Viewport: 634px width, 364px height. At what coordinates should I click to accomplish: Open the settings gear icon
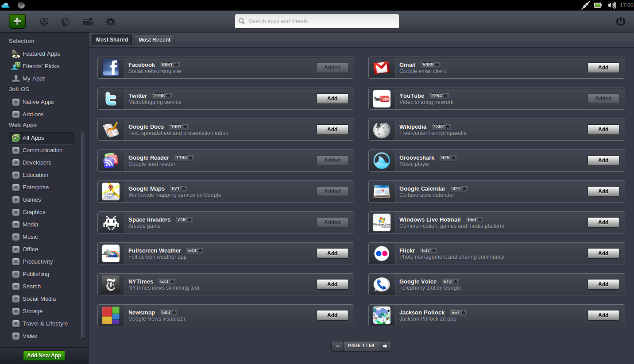click(111, 22)
